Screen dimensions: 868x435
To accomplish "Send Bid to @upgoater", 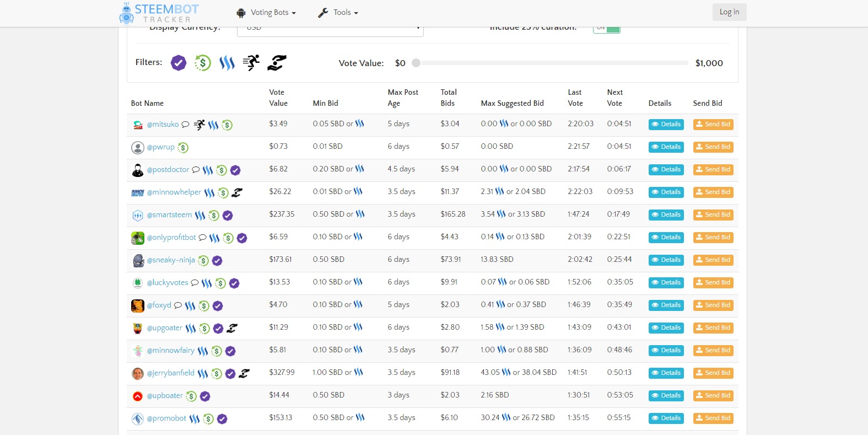I will (x=713, y=328).
